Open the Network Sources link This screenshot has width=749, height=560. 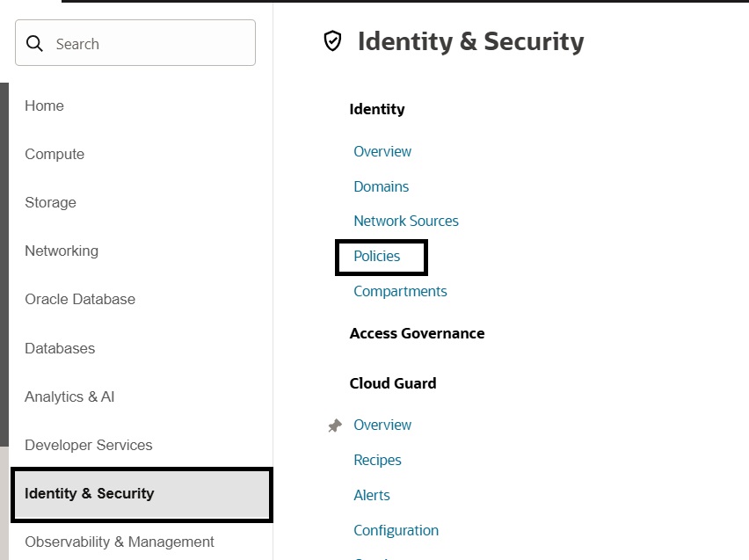click(x=406, y=221)
